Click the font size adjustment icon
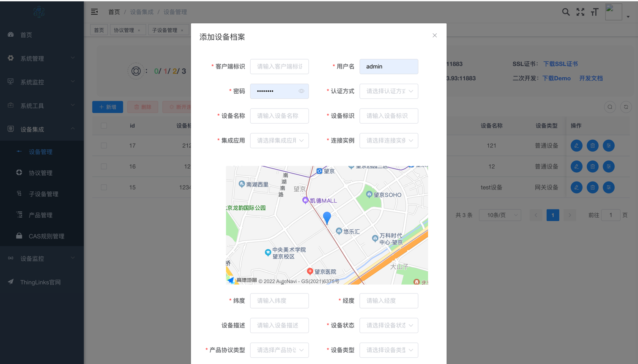Screen dimensions: 638x364 594,12
